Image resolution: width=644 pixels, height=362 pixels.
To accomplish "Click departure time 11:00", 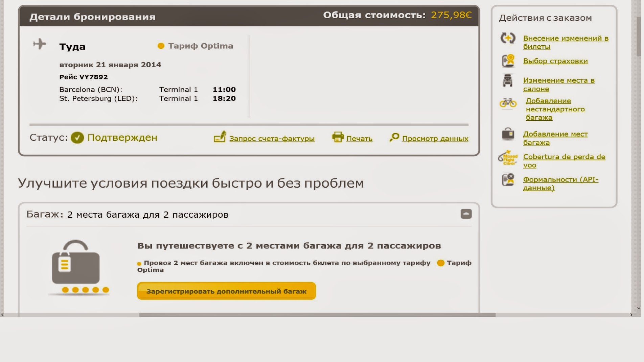I will (224, 90).
